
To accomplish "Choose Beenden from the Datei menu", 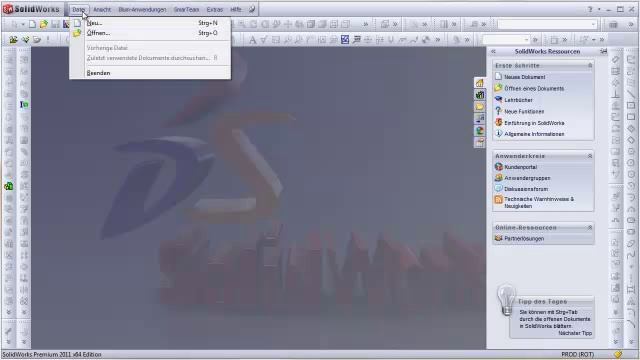I will (x=150, y=73).
